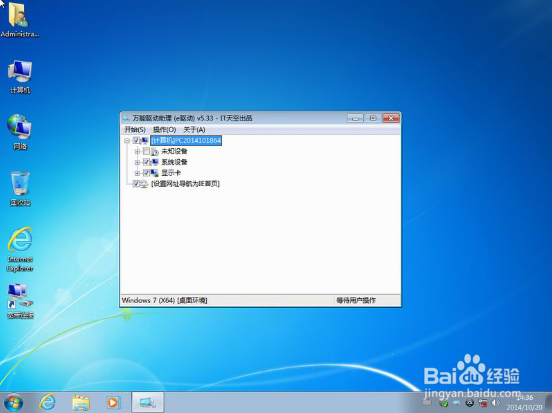This screenshot has width=552, height=413.
Task: Click the round dark tray icon
Action: [x=469, y=403]
